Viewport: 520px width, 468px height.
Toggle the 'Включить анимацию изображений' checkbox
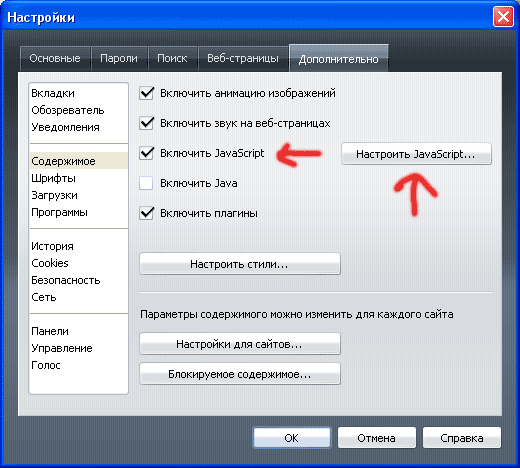146,93
